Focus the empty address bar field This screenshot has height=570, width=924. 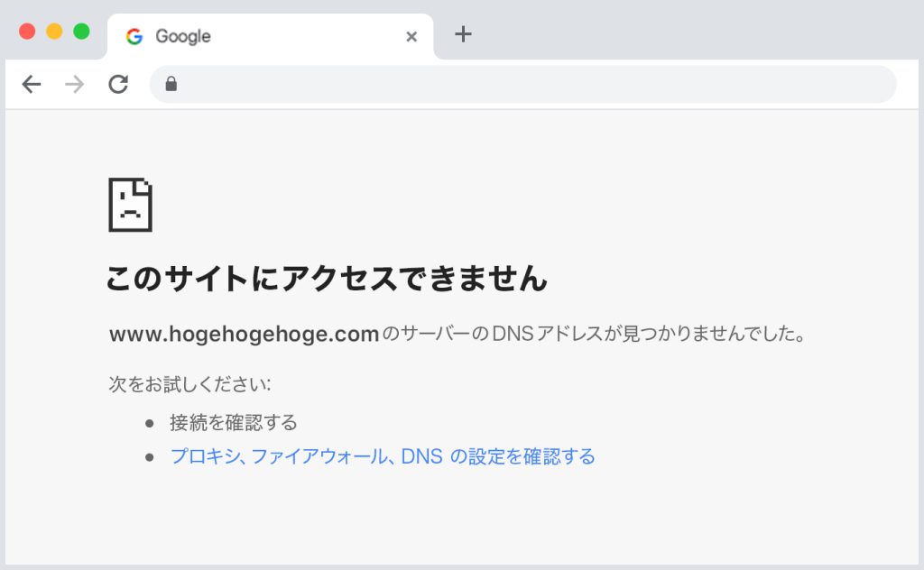[x=522, y=84]
